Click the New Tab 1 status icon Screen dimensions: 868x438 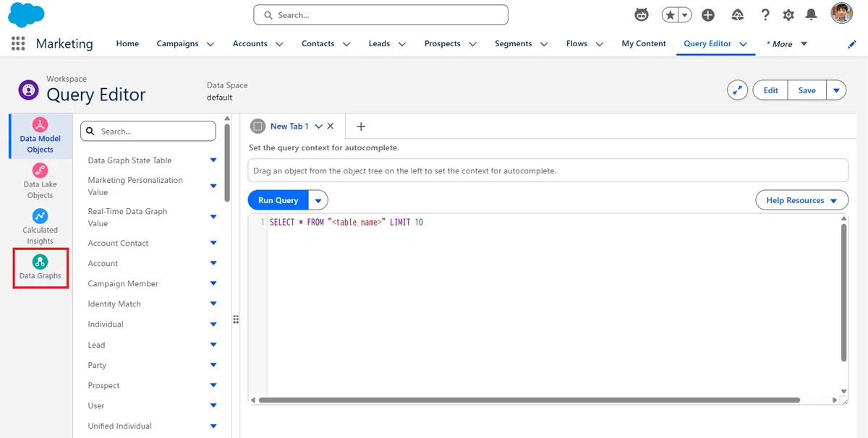(258, 126)
